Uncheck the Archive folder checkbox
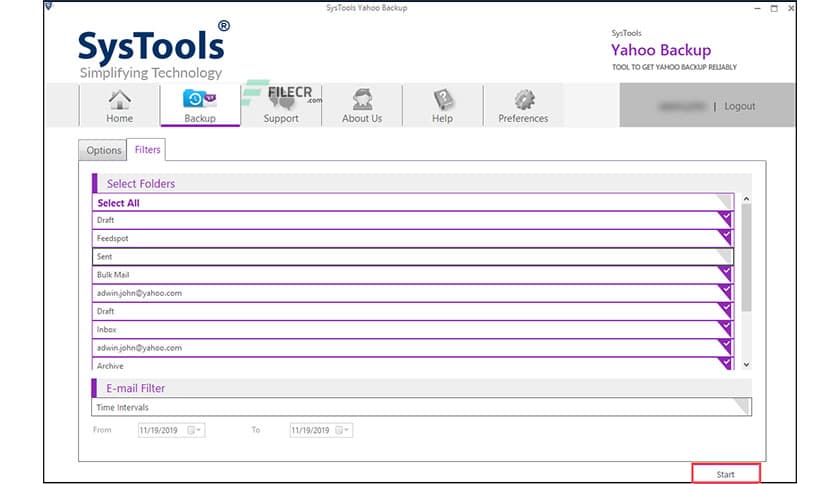This screenshot has width=836, height=484. 725,364
